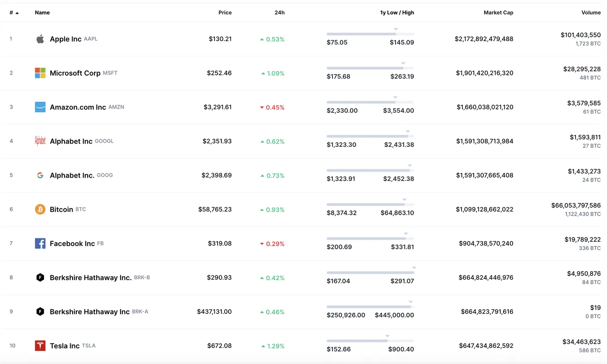The width and height of the screenshot is (607, 364).
Task: Click Tesla's 1y low/high range bar
Action: (x=370, y=341)
